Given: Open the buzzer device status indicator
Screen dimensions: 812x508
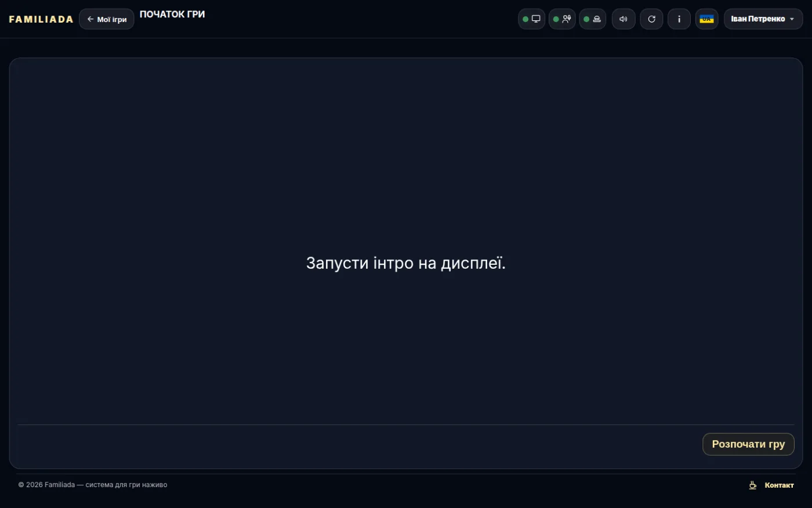Looking at the screenshot, I should (592, 19).
